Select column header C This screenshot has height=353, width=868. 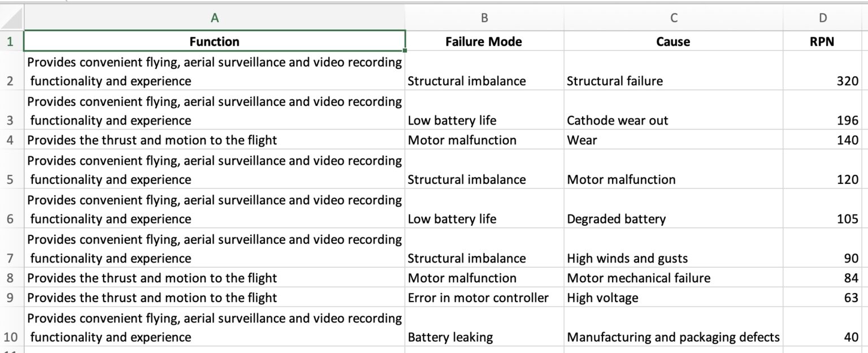[x=673, y=18]
